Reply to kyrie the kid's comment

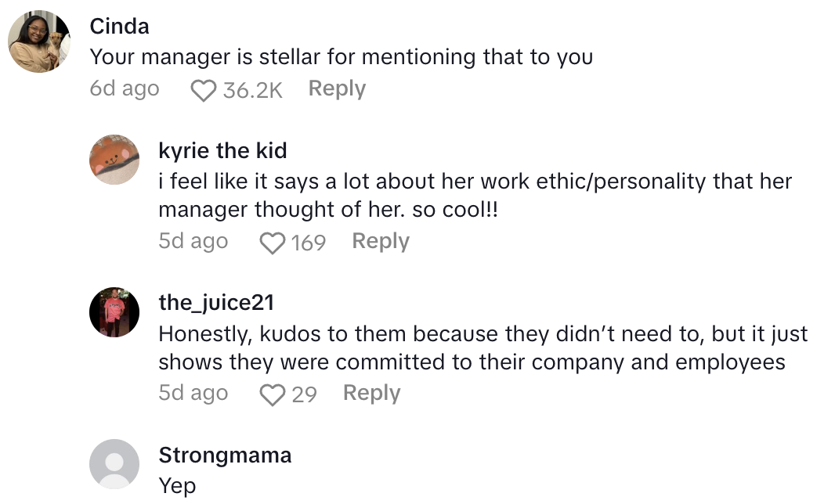coord(381,241)
